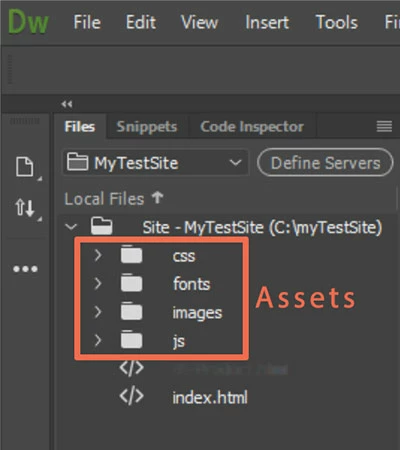
Task: Collapse the Site - MyTestSite root folder
Action: point(71,227)
